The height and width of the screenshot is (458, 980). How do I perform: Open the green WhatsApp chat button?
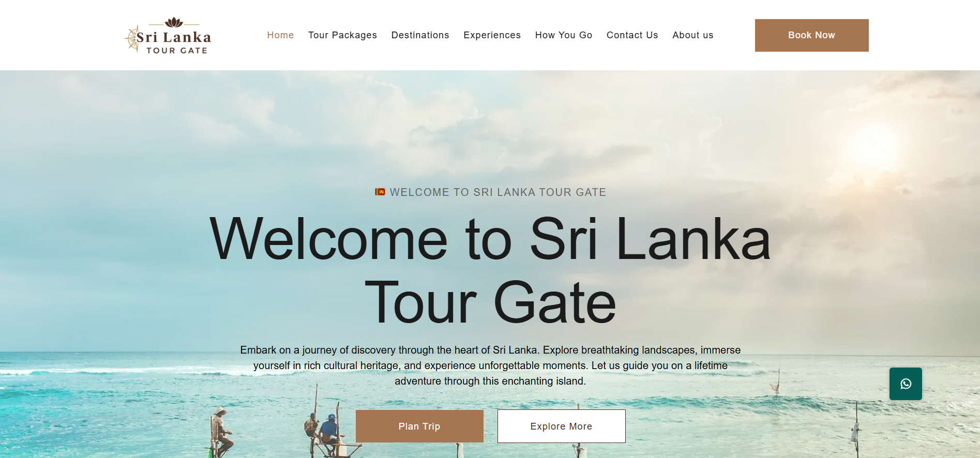(906, 384)
